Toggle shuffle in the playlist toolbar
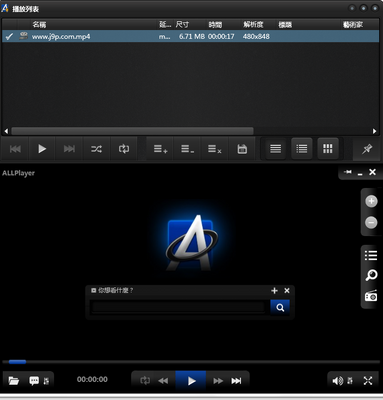The image size is (383, 400). click(96, 149)
